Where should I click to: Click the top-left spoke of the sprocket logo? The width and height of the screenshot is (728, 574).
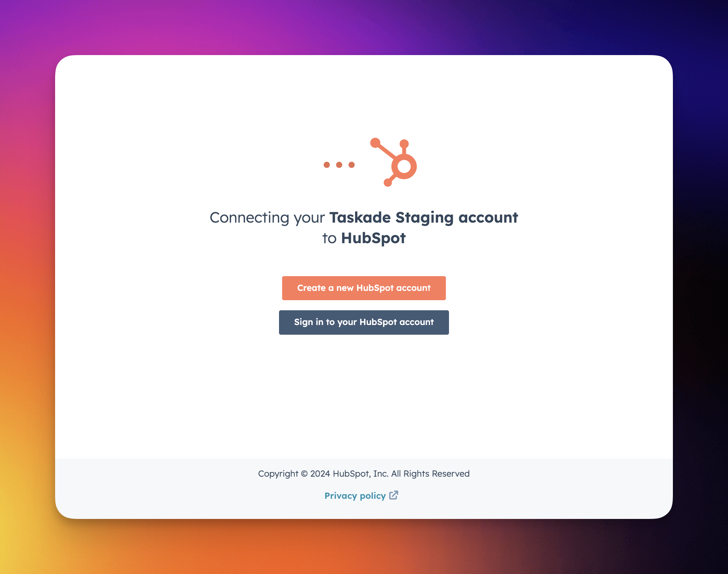click(384, 150)
